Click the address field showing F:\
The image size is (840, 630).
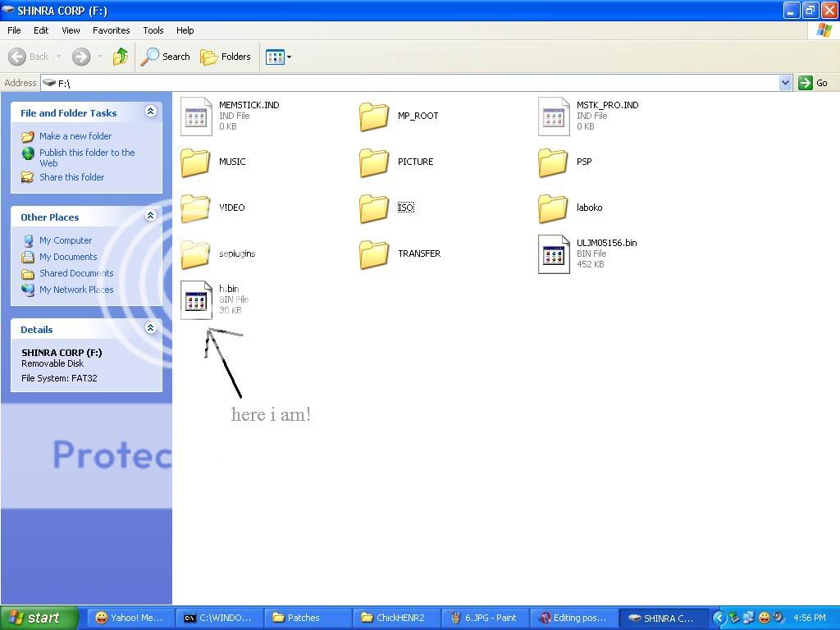(x=410, y=83)
